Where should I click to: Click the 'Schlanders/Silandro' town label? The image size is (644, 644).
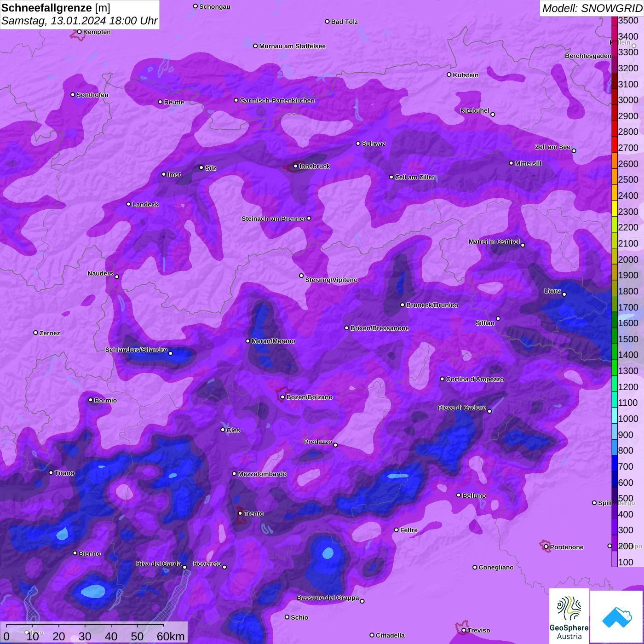tap(136, 350)
